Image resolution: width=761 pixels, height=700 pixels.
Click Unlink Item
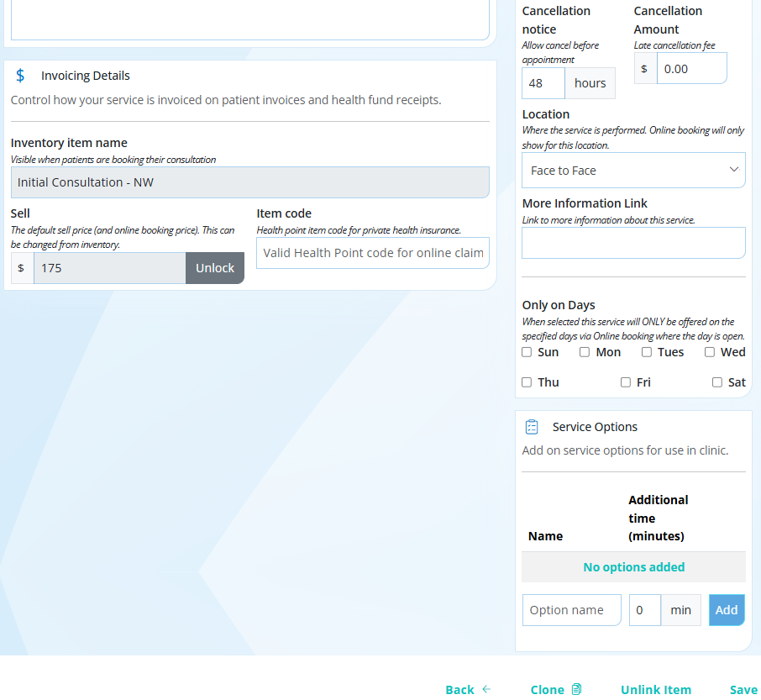656,689
